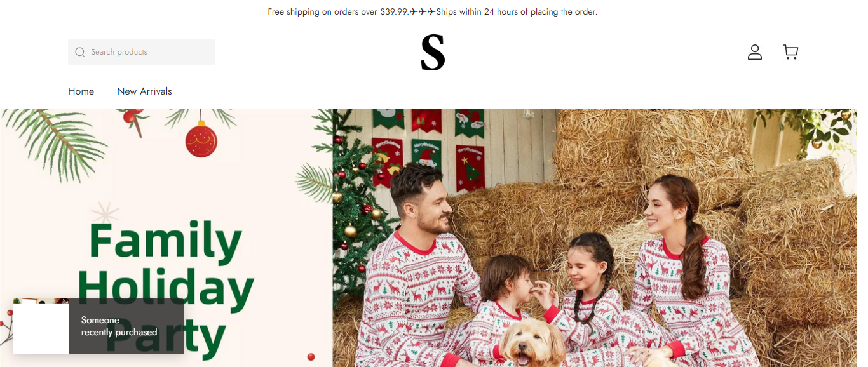This screenshot has height=367, width=868.
Task: Focus the Search products field
Action: (x=142, y=52)
